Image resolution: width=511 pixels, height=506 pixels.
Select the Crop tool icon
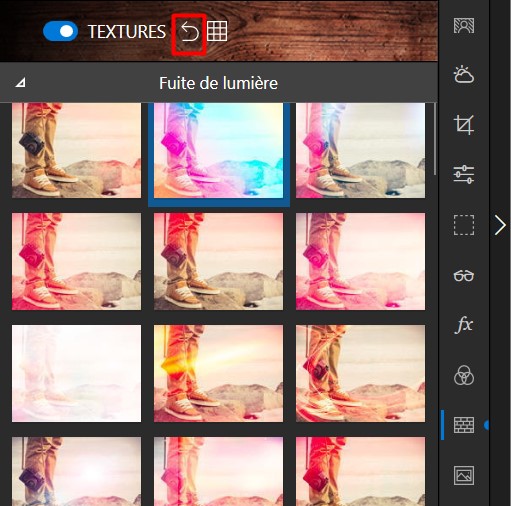point(464,125)
